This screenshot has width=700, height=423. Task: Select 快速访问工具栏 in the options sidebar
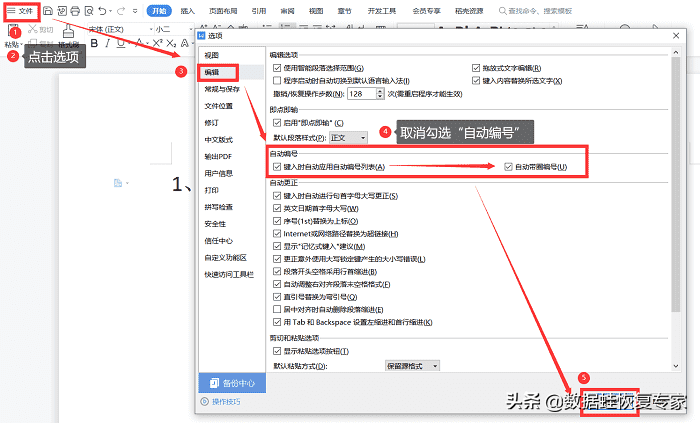coord(229,274)
